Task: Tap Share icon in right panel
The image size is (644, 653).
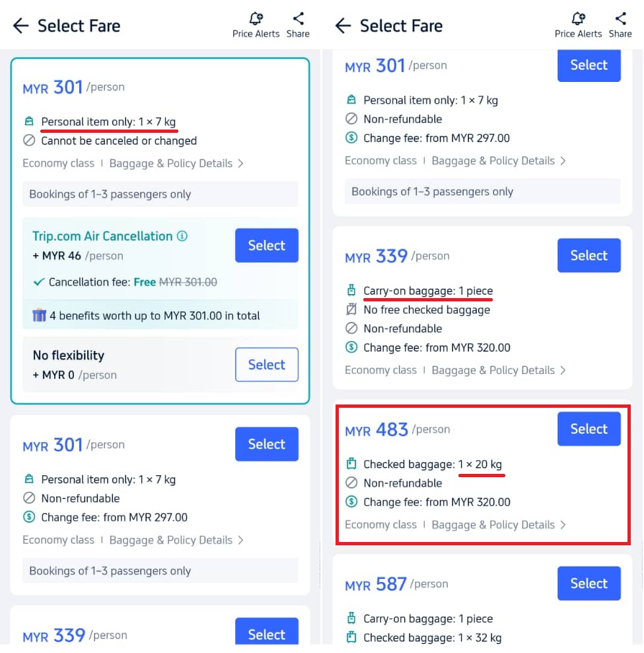Action: pos(620,19)
